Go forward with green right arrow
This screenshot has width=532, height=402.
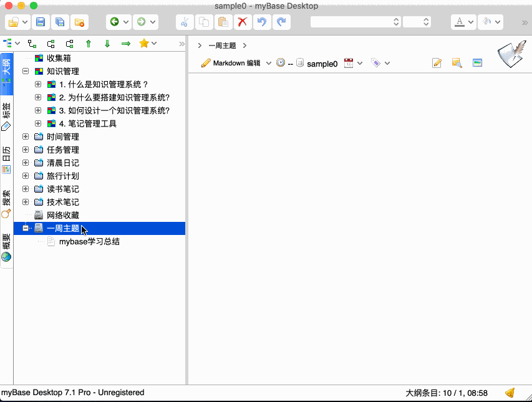point(141,22)
